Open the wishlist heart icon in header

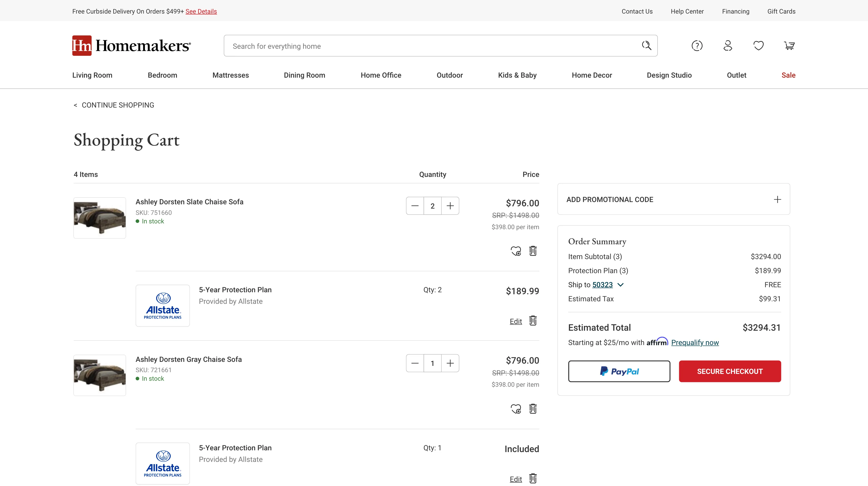coord(758,45)
